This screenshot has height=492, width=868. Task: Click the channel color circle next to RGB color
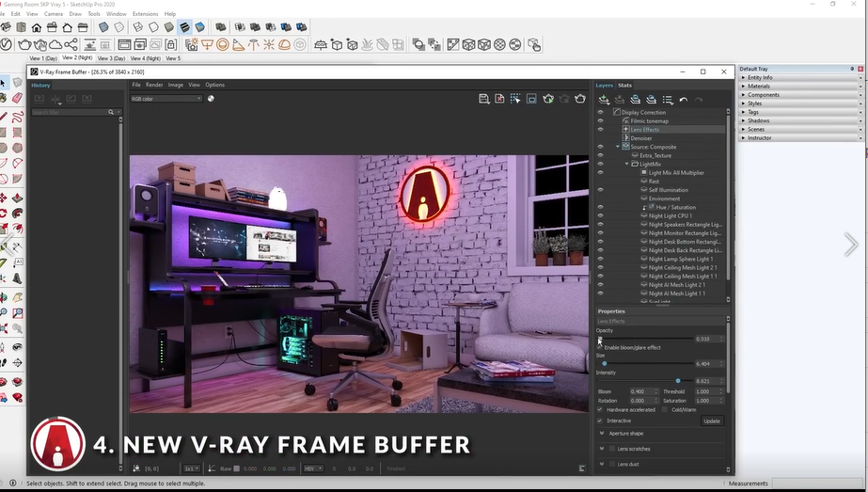pos(211,99)
